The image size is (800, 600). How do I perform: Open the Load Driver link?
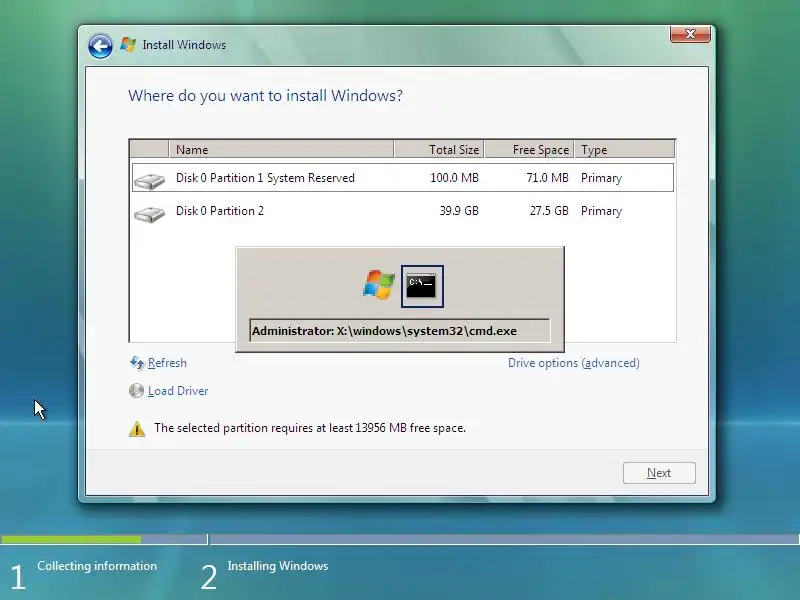click(x=178, y=391)
